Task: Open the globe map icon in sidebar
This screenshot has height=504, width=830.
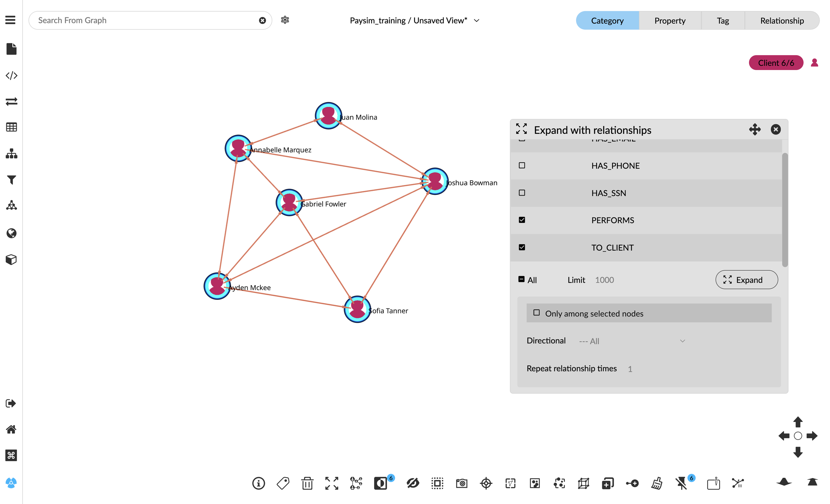Action: click(11, 233)
